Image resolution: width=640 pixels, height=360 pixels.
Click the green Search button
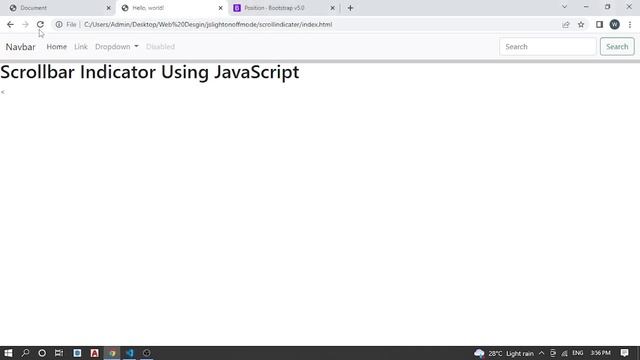click(617, 47)
